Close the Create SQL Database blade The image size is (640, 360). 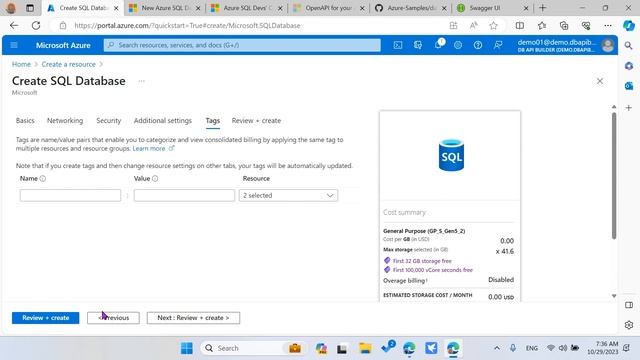pos(600,81)
